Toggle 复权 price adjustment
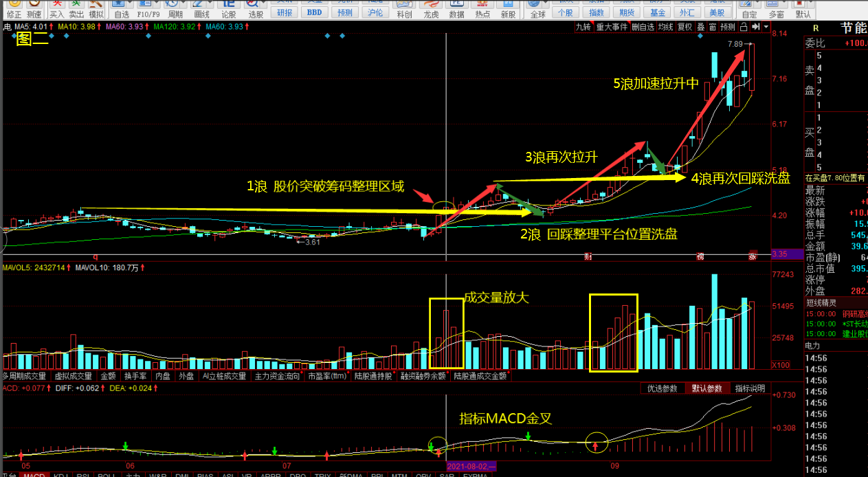Image resolution: width=868 pixels, height=477 pixels. (685, 27)
